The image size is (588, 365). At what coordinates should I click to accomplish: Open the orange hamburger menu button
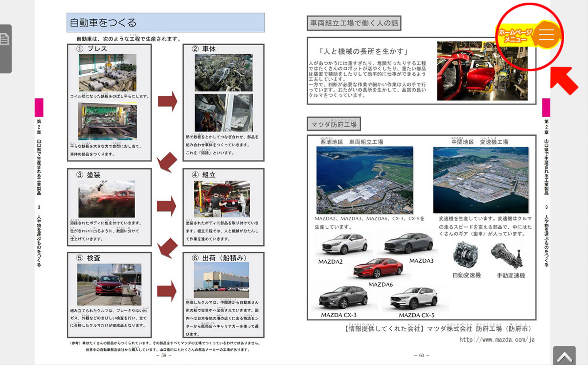546,34
